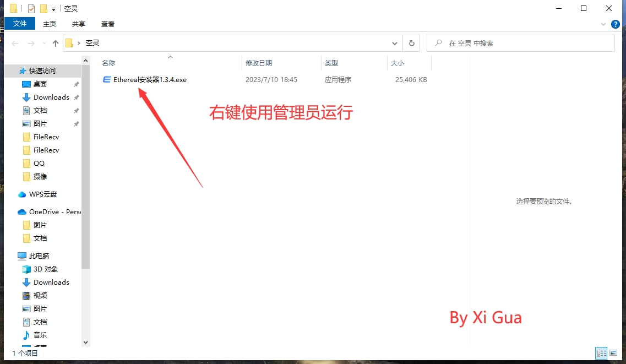Switch to the 查看 ribbon tab

[x=108, y=24]
